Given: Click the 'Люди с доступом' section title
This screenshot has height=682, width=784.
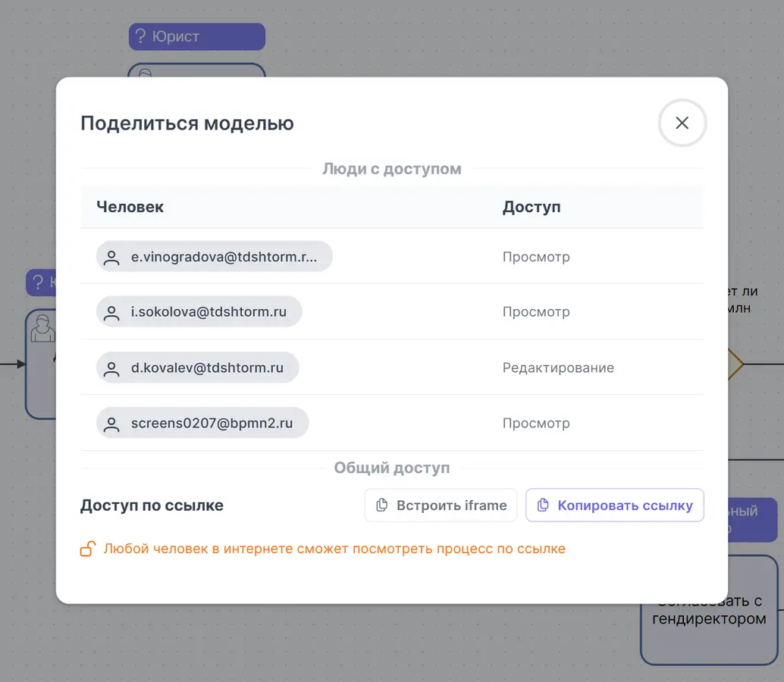Looking at the screenshot, I should click(x=392, y=169).
